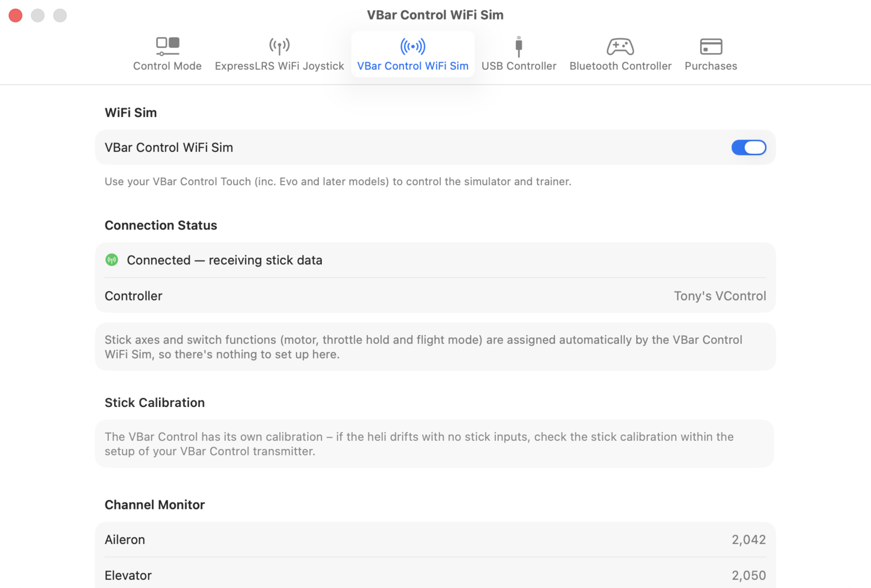
Task: Select the VBar Control WiFi Sim tab label
Action: (412, 66)
